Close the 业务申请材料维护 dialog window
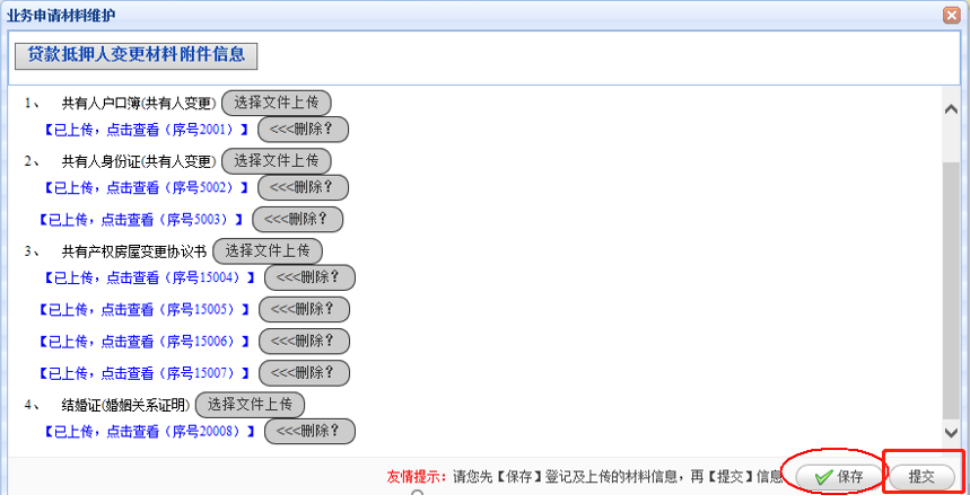The height and width of the screenshot is (496, 970). pyautogui.click(x=951, y=15)
